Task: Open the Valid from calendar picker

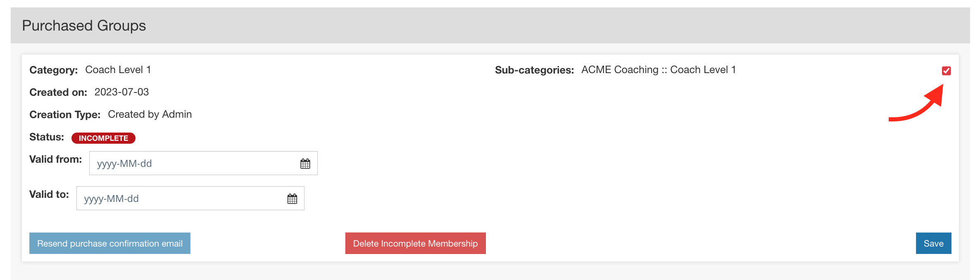Action: pos(305,164)
